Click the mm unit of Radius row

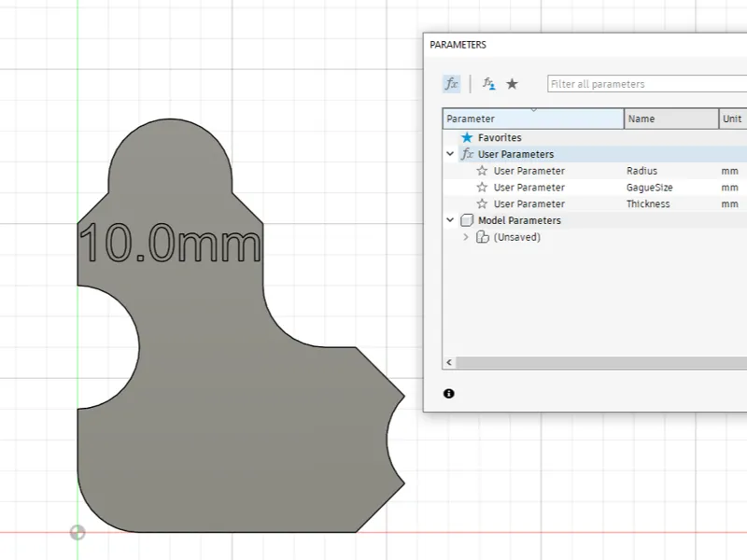click(x=729, y=171)
